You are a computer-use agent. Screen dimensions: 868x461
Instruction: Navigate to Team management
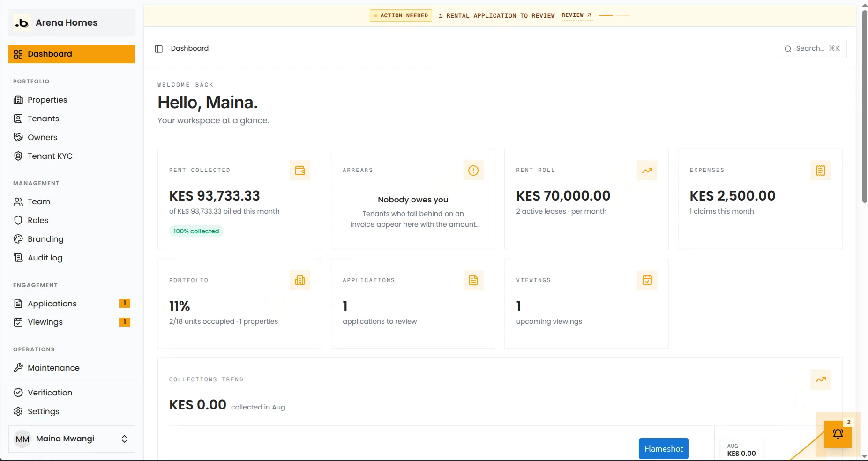coord(72,201)
